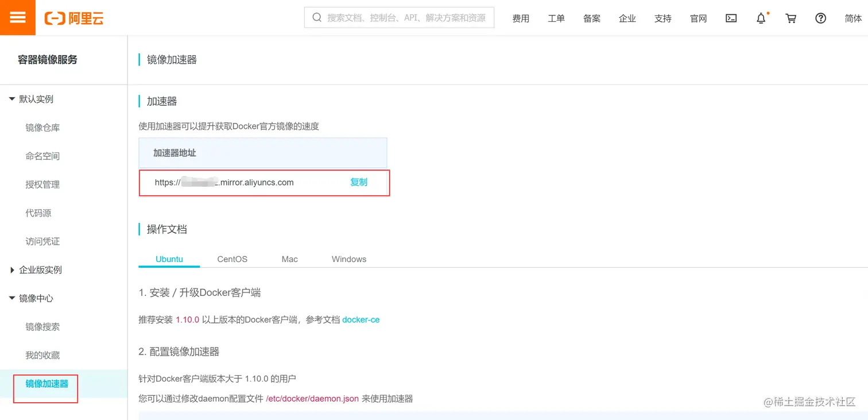This screenshot has width=868, height=420.
Task: Click the Alibaba Cloud logo
Action: pyautogui.click(x=74, y=18)
